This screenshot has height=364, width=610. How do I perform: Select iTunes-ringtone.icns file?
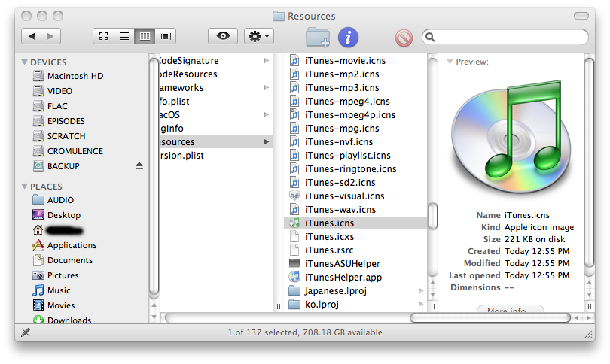pos(355,169)
